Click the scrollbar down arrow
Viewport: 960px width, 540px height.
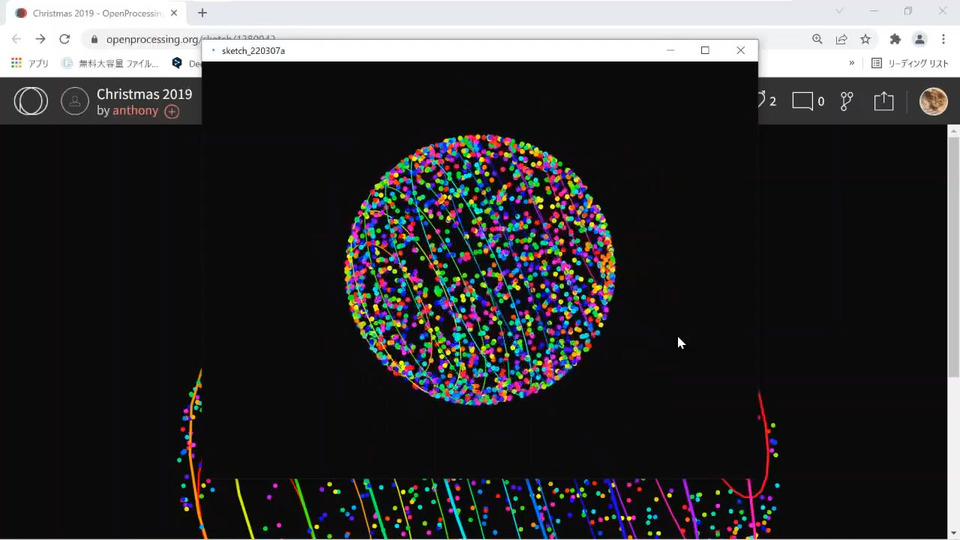click(954, 534)
